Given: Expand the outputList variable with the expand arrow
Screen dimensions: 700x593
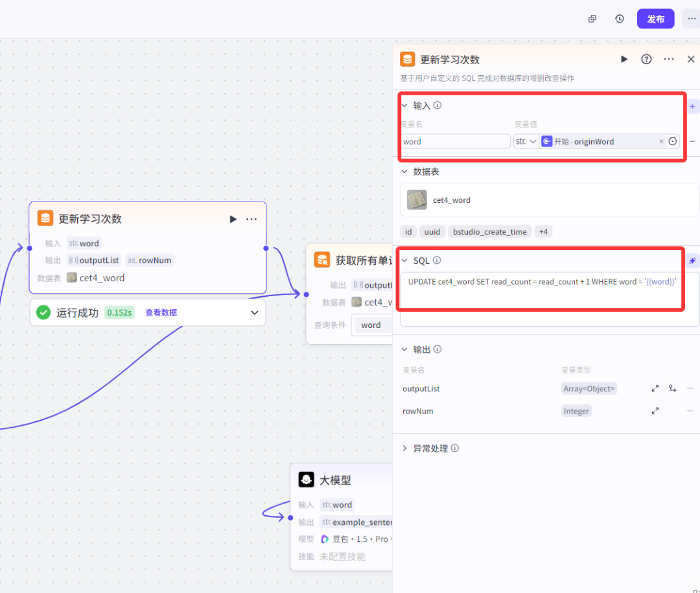Looking at the screenshot, I should [x=655, y=388].
